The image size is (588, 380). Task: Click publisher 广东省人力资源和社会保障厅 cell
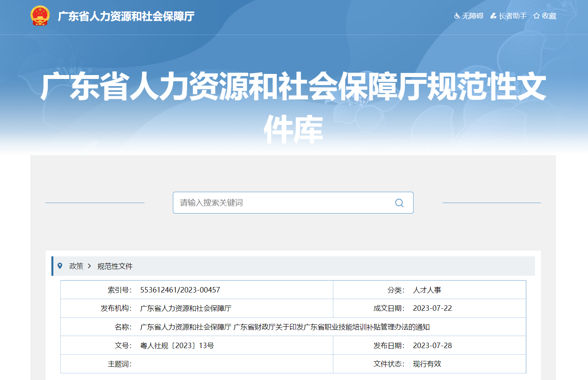(186, 308)
